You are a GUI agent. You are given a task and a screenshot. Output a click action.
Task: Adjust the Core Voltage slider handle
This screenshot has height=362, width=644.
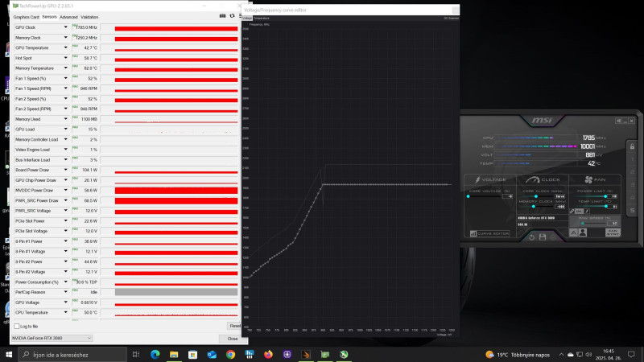469,196
